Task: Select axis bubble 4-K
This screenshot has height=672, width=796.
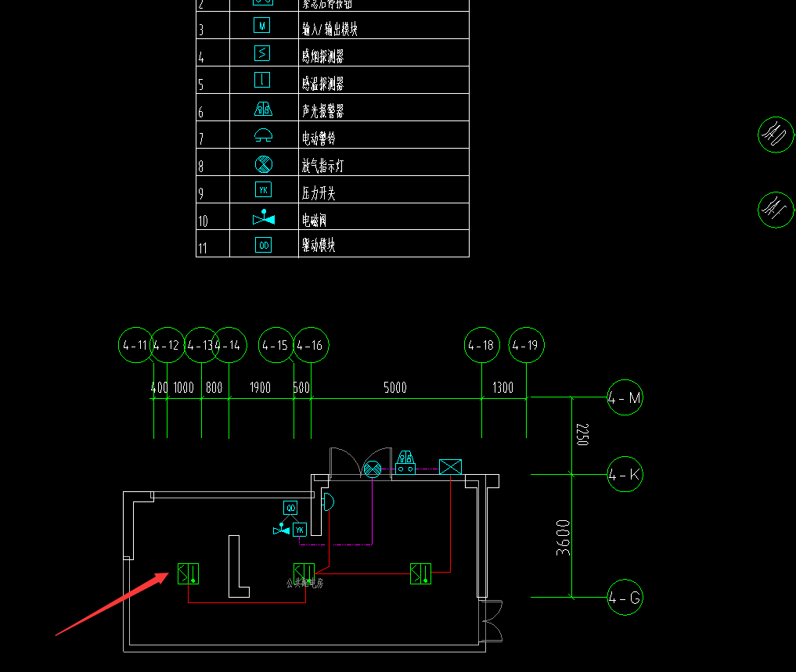Action: pos(625,475)
